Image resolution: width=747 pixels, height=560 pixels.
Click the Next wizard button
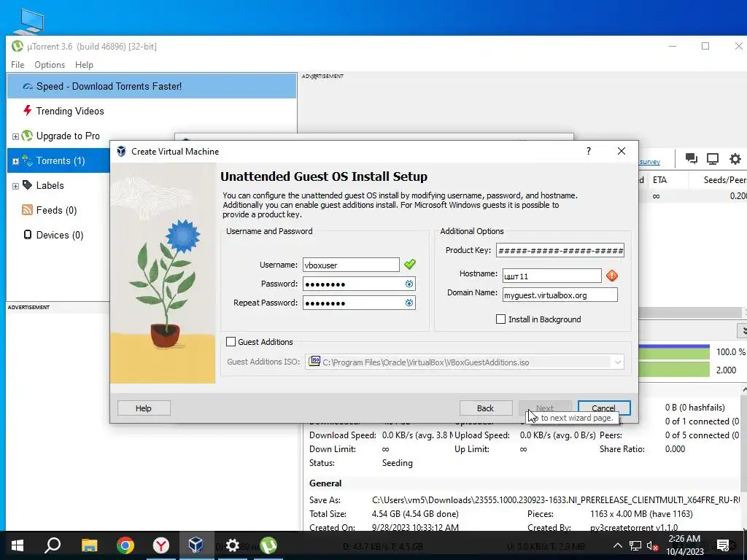pyautogui.click(x=544, y=408)
